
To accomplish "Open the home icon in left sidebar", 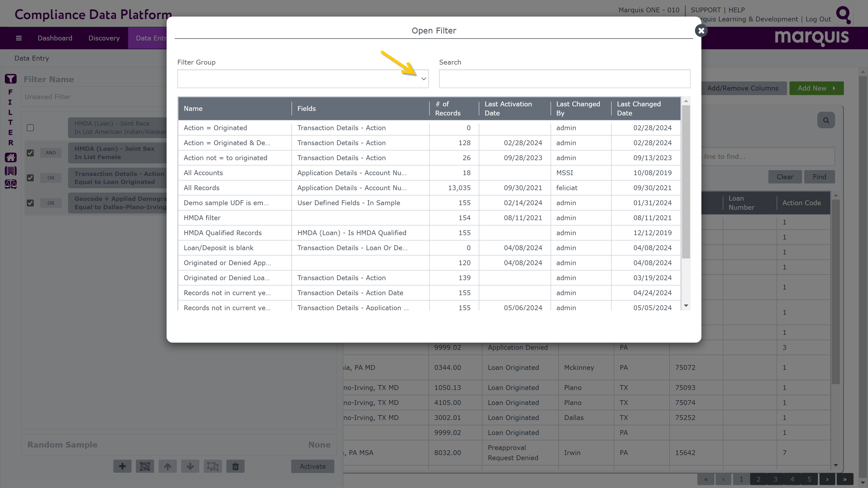I will pyautogui.click(x=10, y=157).
